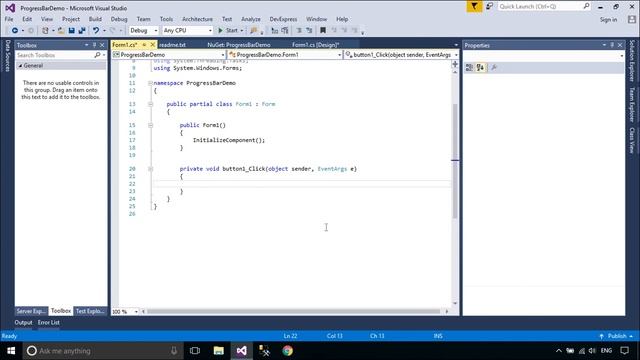640x360 pixels.
Task: Open the Architecture menu
Action: pos(197,19)
